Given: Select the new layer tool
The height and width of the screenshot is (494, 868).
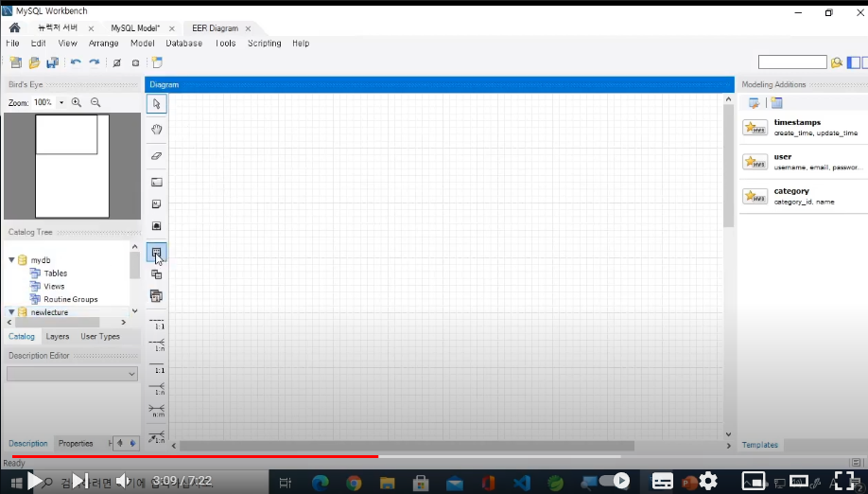Looking at the screenshot, I should (157, 183).
